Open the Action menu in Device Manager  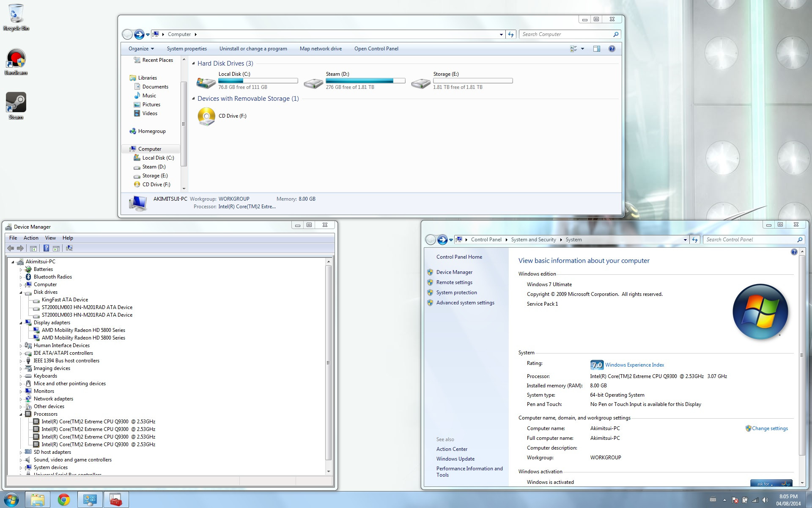point(31,238)
